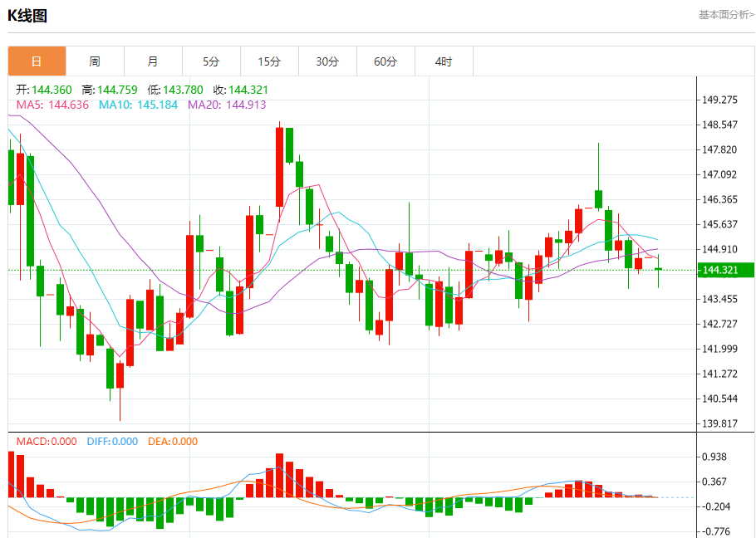Image resolution: width=756 pixels, height=538 pixels.
Task: Click the DEA value label
Action: 173,441
